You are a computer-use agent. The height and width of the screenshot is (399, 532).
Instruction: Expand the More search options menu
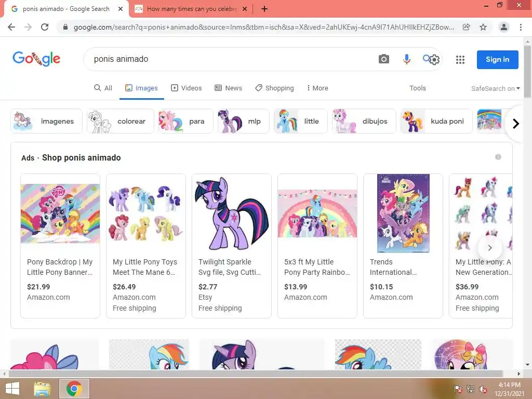[x=317, y=88]
